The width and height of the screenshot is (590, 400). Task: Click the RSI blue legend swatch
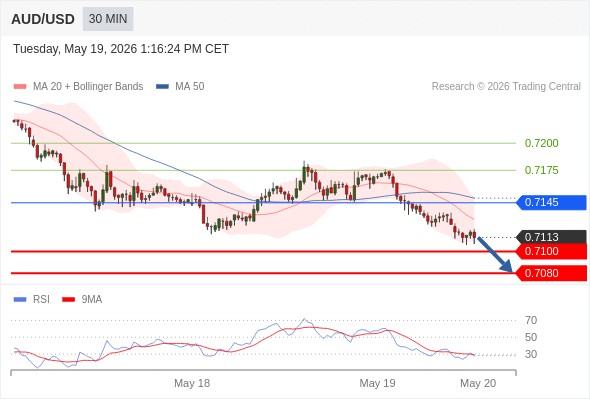20,300
